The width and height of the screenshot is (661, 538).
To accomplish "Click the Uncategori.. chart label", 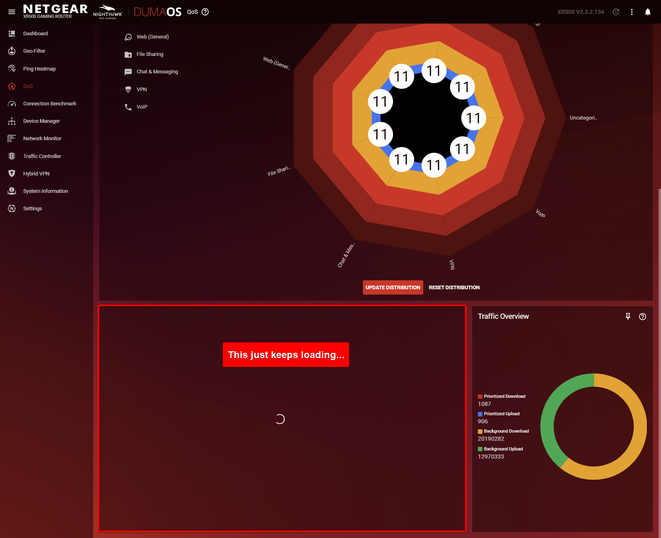I will coord(583,118).
